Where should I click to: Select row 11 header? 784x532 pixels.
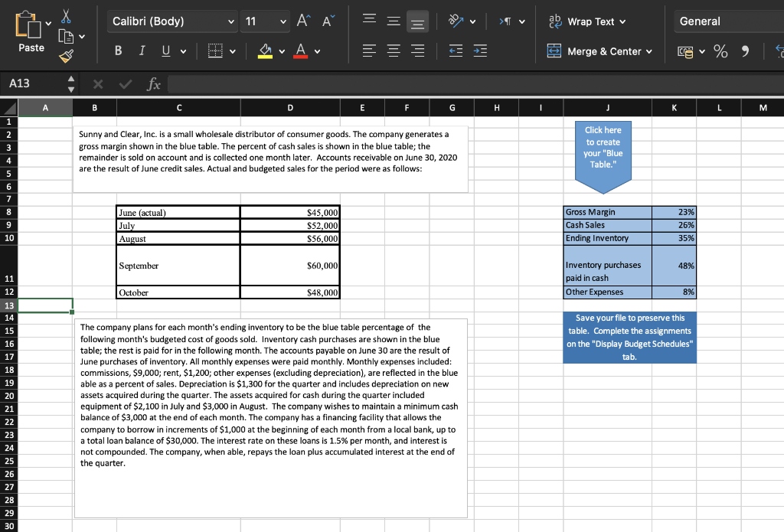tap(9, 266)
